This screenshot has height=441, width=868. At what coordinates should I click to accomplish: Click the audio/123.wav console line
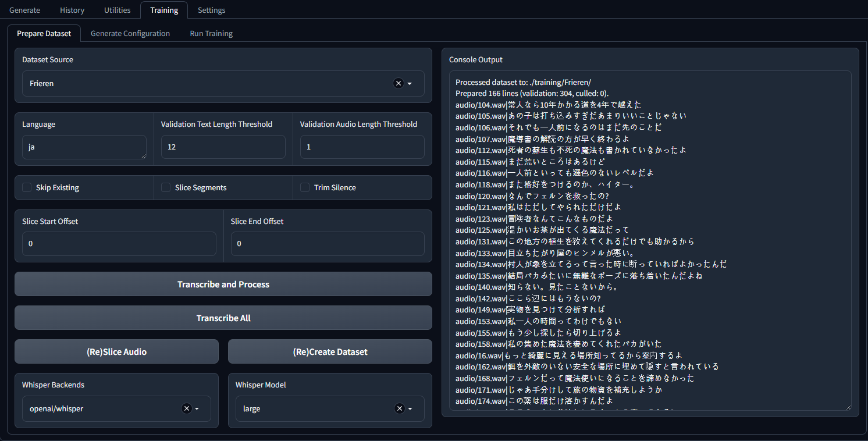point(534,219)
